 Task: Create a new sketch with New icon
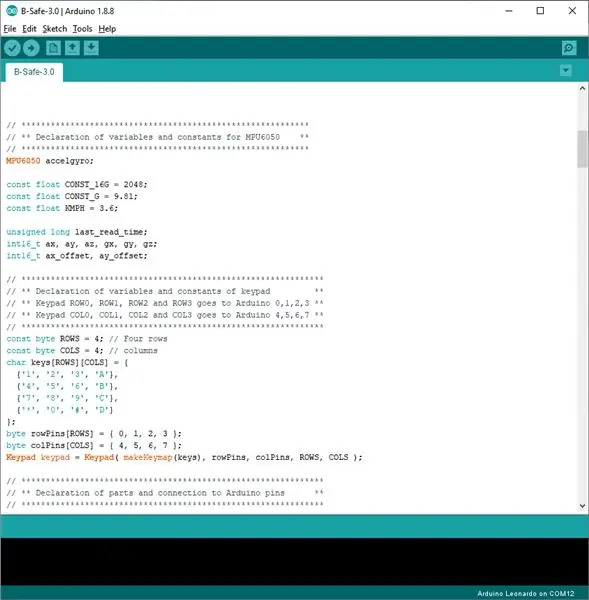pos(53,48)
